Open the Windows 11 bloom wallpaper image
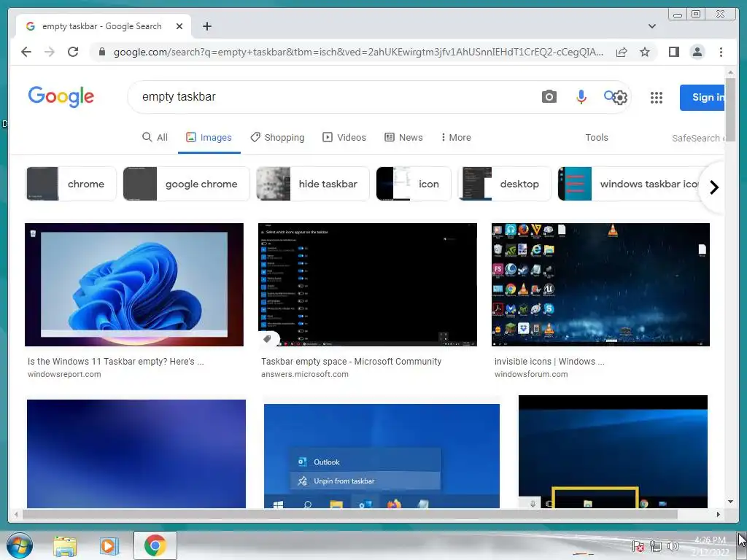Viewport: 747px width, 560px height. 134,284
